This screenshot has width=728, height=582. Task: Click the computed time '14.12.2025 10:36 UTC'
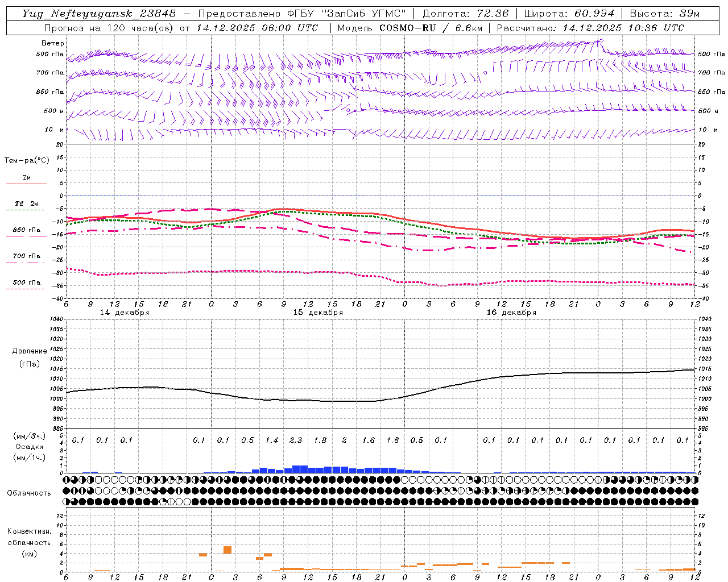[x=623, y=28]
